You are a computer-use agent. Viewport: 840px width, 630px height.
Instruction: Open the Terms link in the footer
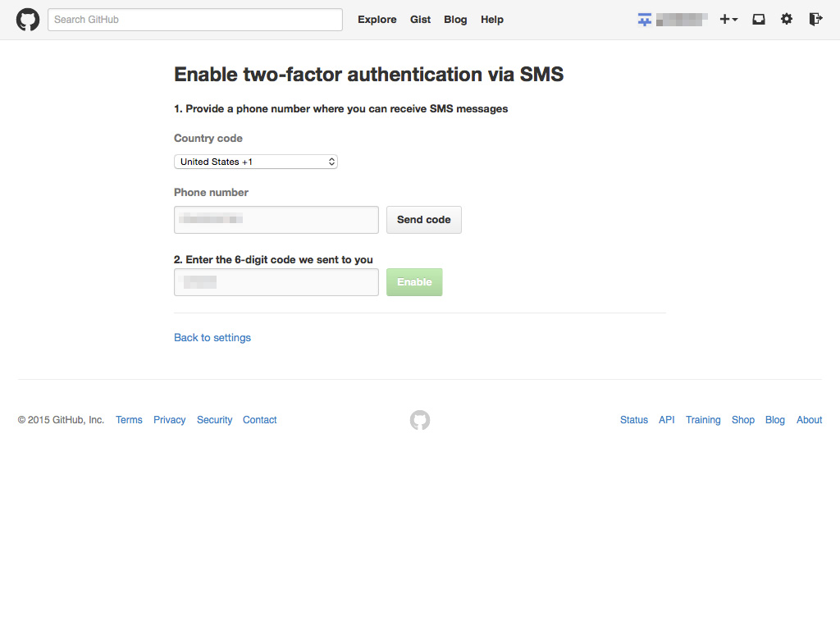(x=128, y=419)
